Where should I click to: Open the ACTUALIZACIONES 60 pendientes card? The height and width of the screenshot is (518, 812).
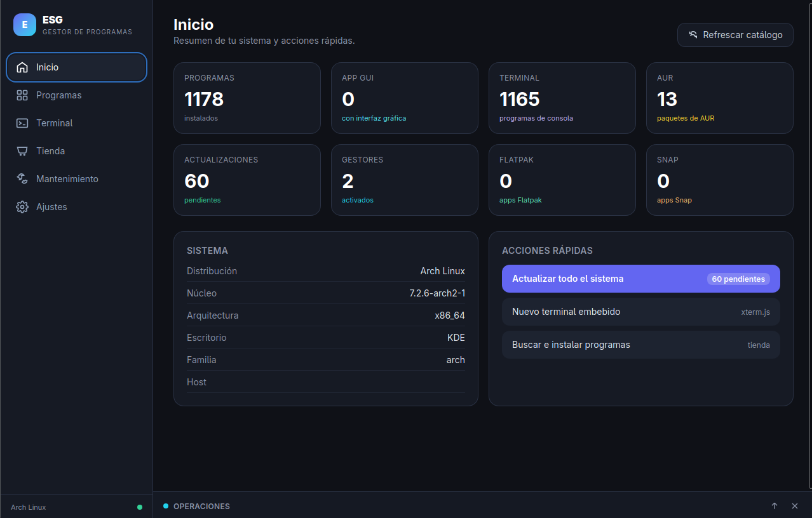(x=247, y=180)
